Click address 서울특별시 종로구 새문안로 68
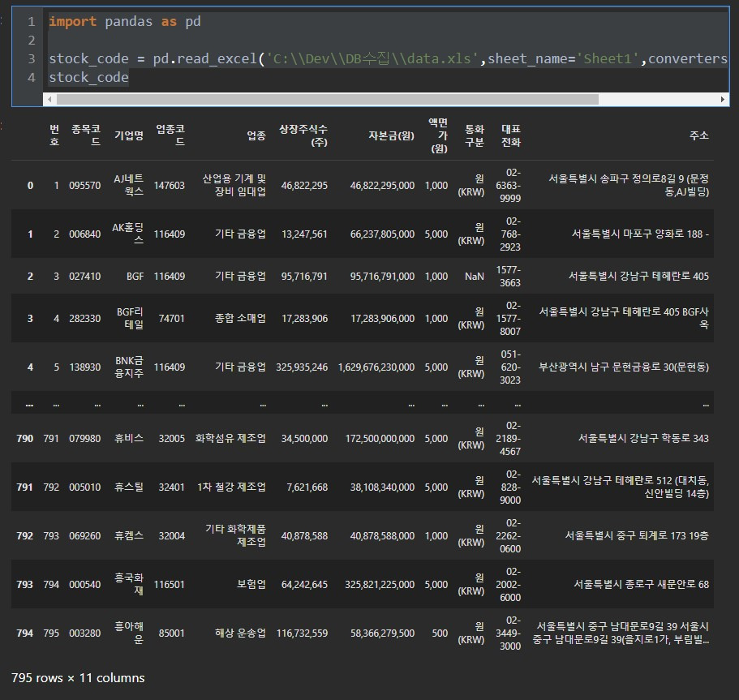The height and width of the screenshot is (700, 739). tap(641, 585)
